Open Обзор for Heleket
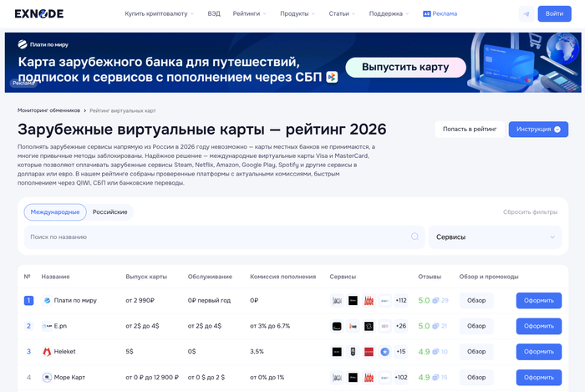This screenshot has width=585, height=392. (476, 352)
